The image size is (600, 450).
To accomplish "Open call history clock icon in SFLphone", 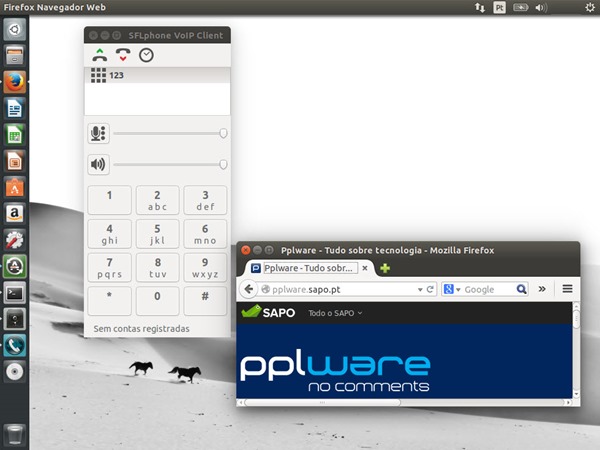I will pyautogui.click(x=146, y=55).
